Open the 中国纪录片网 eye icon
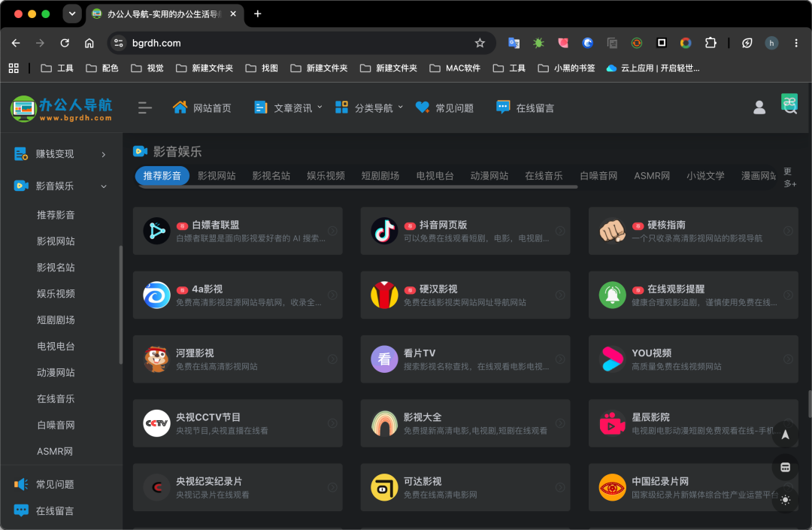The width and height of the screenshot is (812, 530). [612, 488]
